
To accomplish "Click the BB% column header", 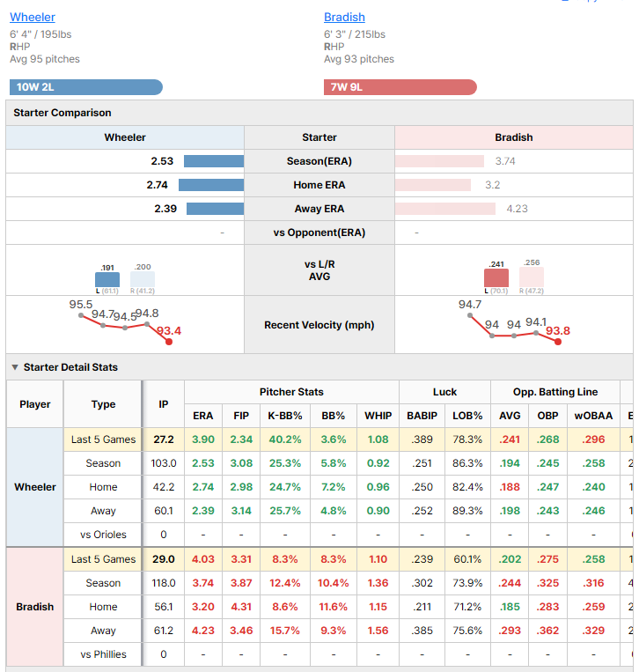I will click(x=334, y=416).
